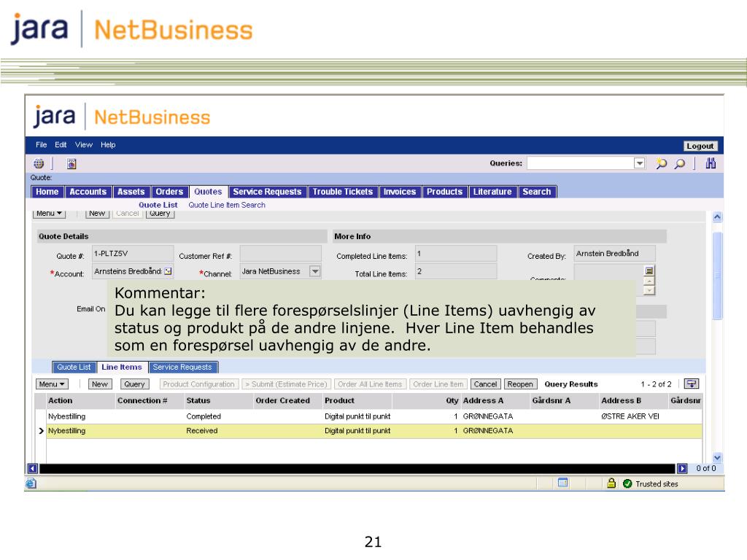Open the Account pick-list icon
This screenshot has height=560, width=747.
(x=169, y=271)
